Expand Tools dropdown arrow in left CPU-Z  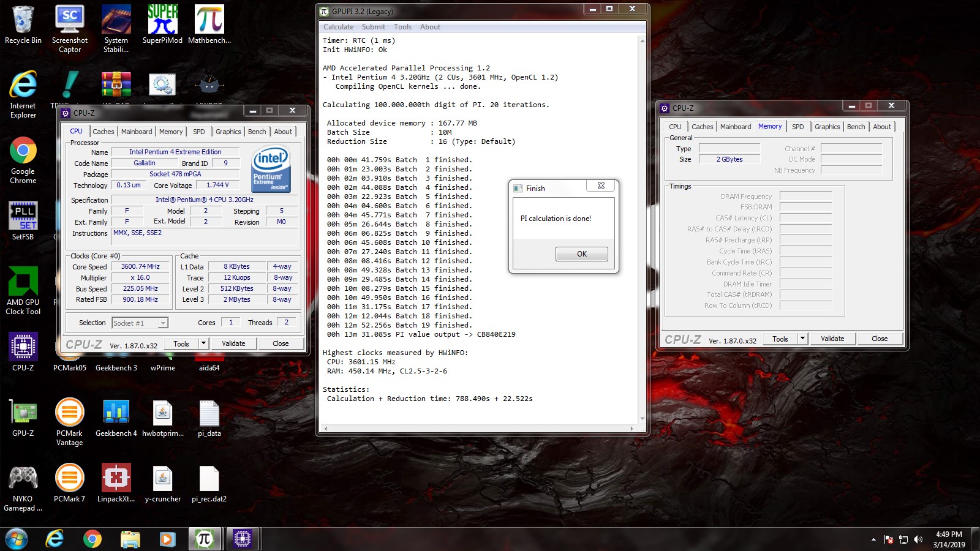click(204, 343)
